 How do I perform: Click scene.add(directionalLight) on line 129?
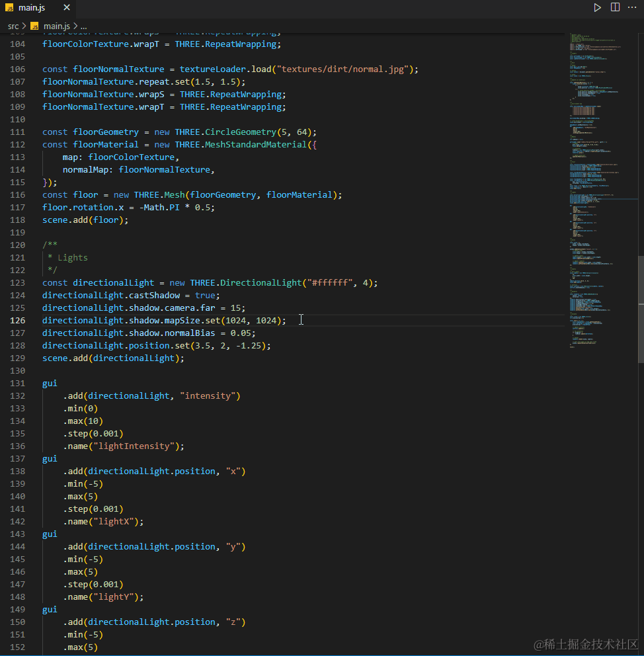[113, 358]
